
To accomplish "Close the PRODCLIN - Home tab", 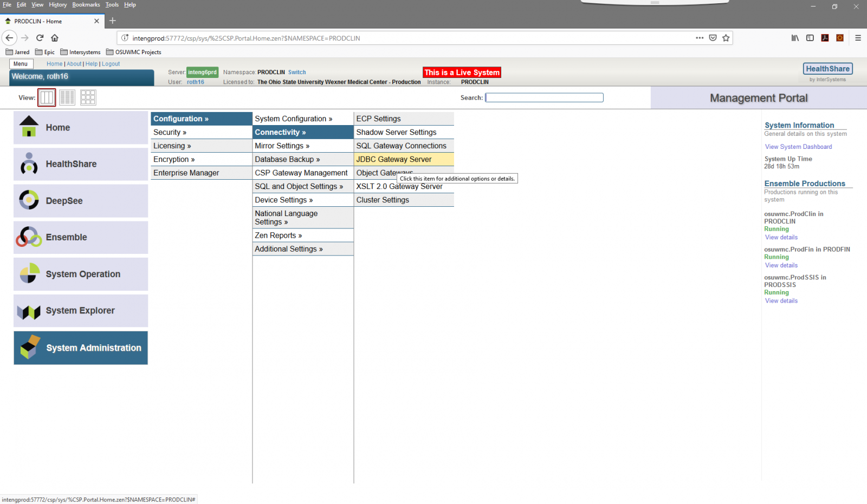I will click(96, 21).
